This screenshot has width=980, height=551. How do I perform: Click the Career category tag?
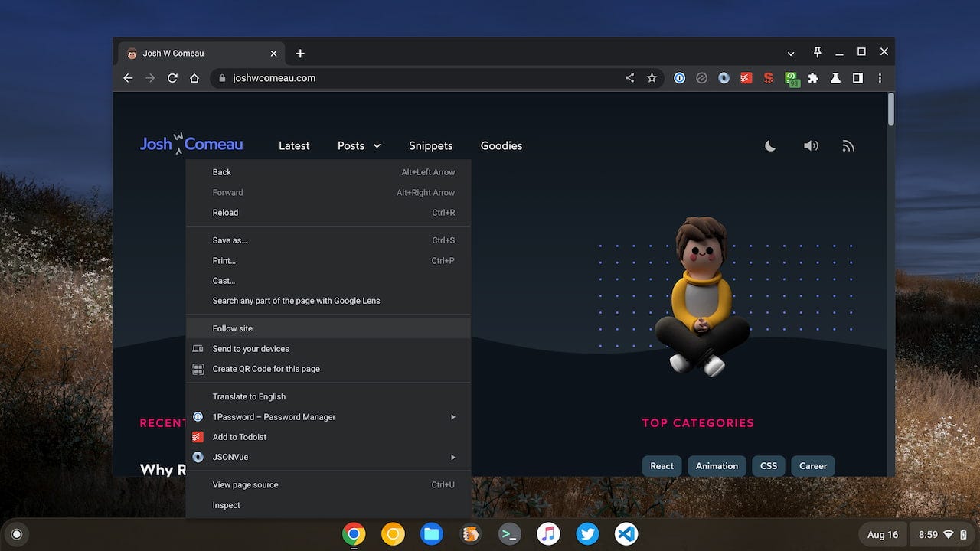point(813,465)
